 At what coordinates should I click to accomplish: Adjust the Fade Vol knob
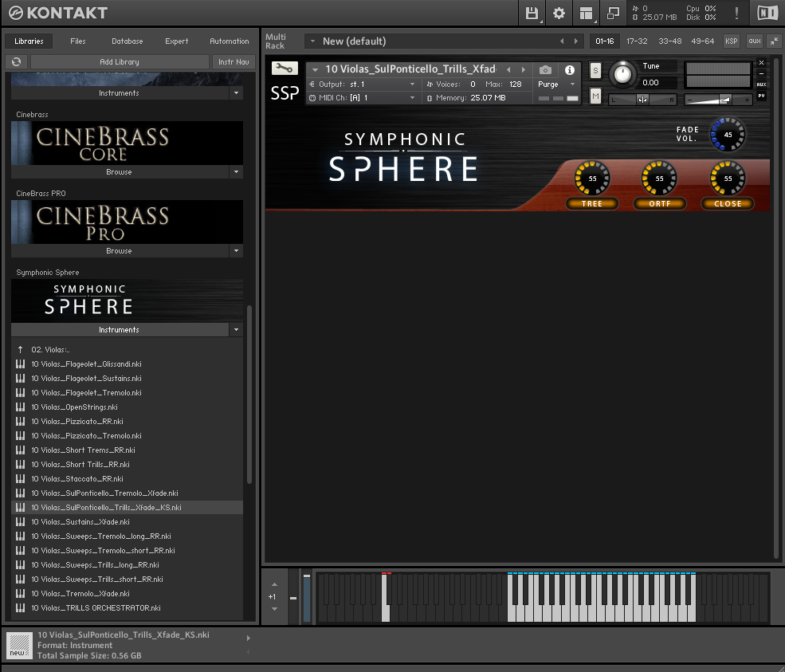tap(728, 134)
